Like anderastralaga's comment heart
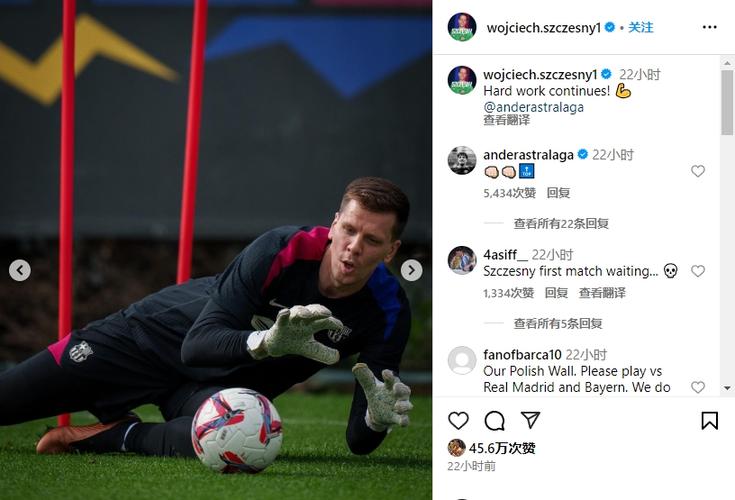Viewport: 735px width, 500px height. [698, 171]
